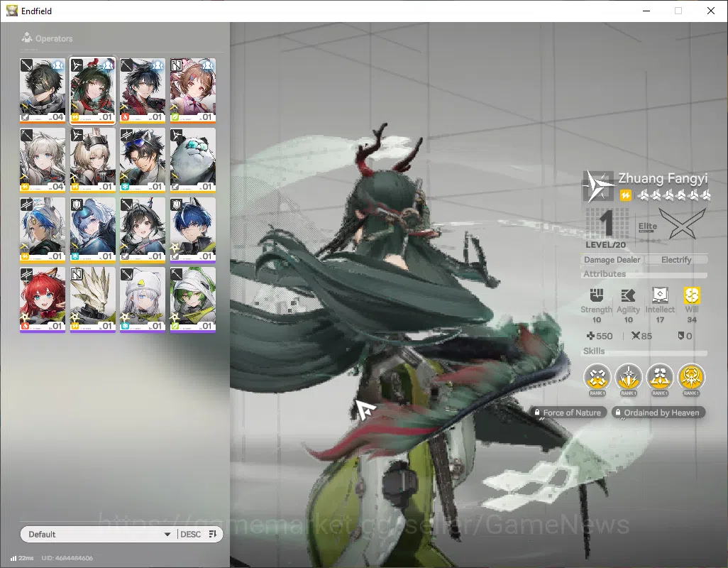Click the attack crossed-swords icon beside 85
Image resolution: width=728 pixels, height=568 pixels.
[636, 336]
